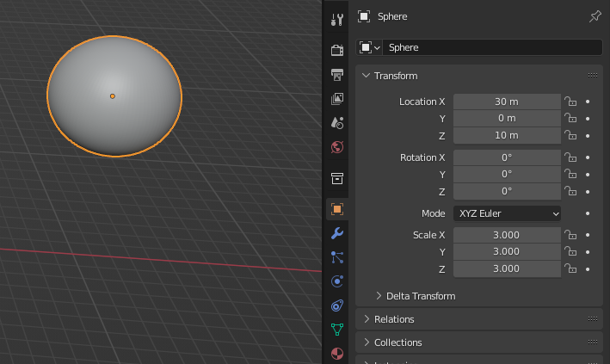The width and height of the screenshot is (610, 364).
Task: Click the Scale Y field showing 3.000
Action: pos(507,252)
